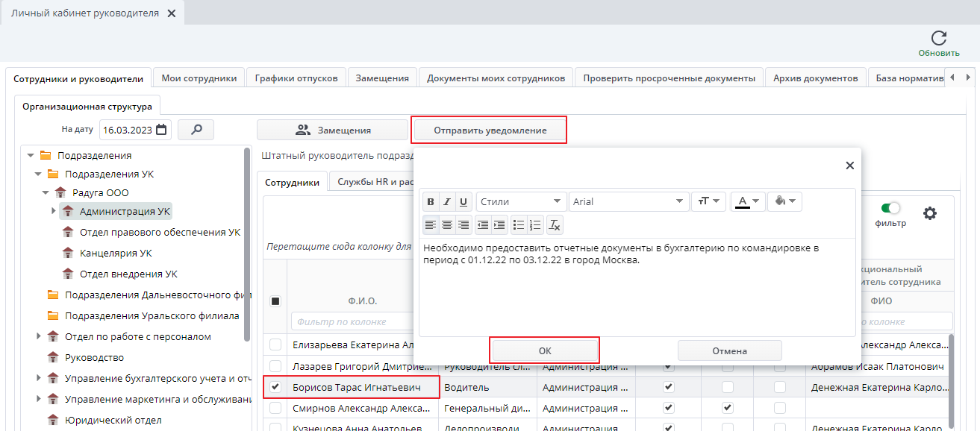Image resolution: width=980 pixels, height=431 pixels.
Task: Decrease indent in the editor
Action: (483, 224)
